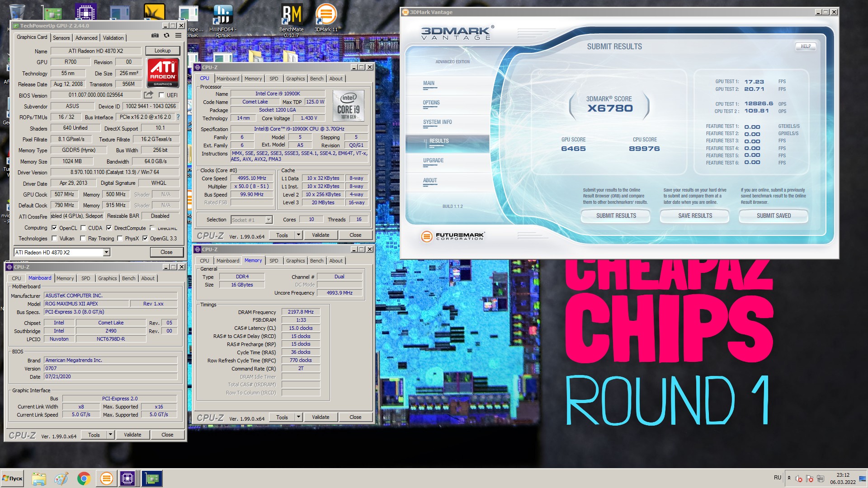Open the Paint icon in taskbar

click(x=61, y=479)
